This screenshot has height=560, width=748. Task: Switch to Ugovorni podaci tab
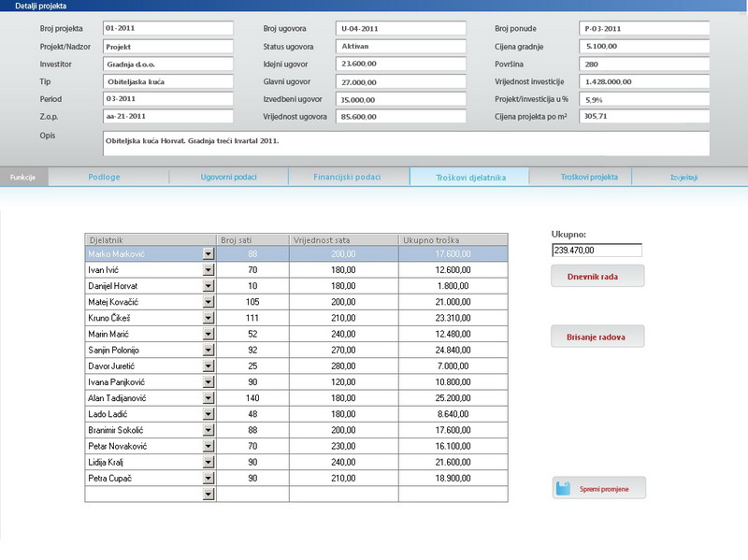click(x=228, y=177)
